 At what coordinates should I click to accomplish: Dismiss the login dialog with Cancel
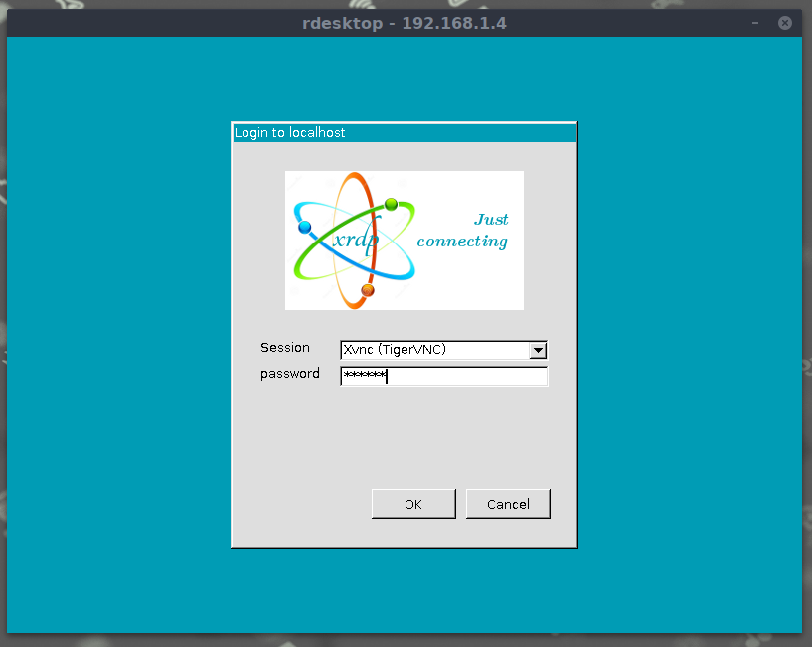tap(508, 504)
